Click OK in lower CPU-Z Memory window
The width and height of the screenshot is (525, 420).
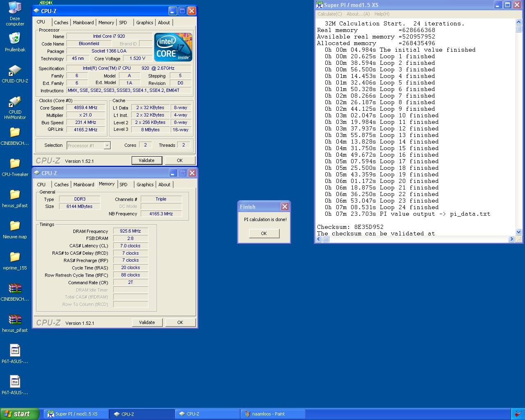point(180,322)
